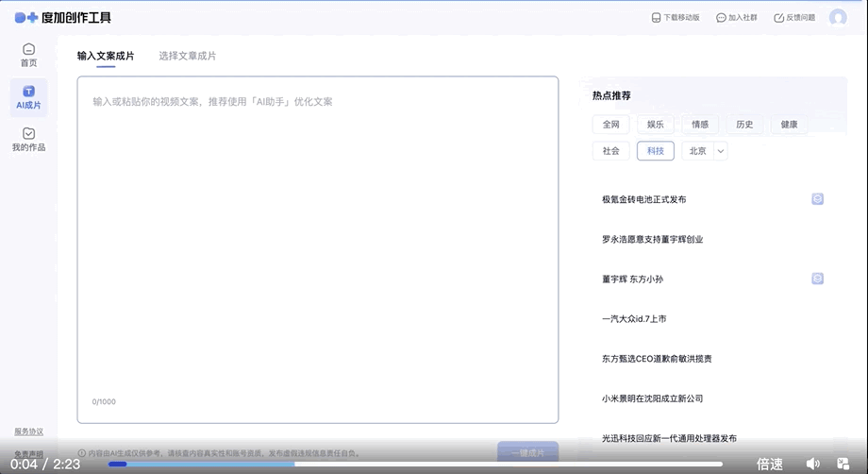Select the 科技 hot topic category
Image resolution: width=868 pixels, height=474 pixels.
tap(656, 151)
